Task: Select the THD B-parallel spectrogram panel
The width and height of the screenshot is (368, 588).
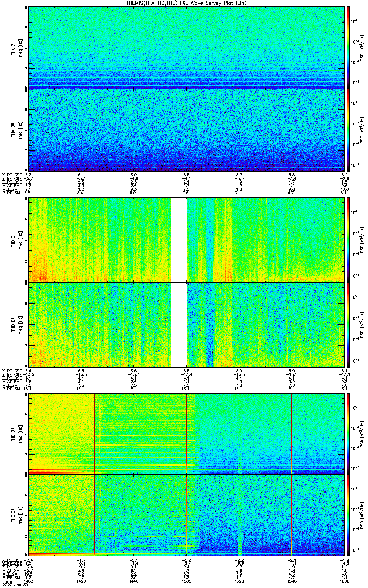Action: click(x=186, y=324)
